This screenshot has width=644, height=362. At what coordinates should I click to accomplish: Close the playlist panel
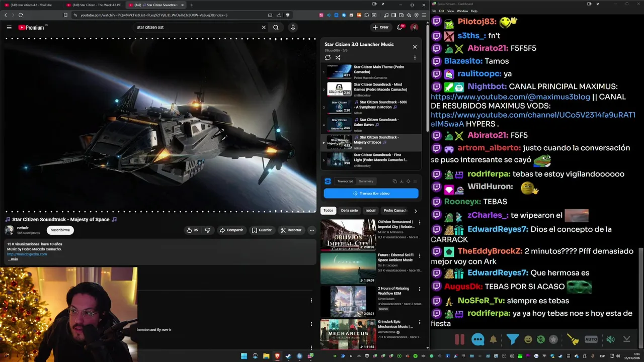[x=415, y=47]
